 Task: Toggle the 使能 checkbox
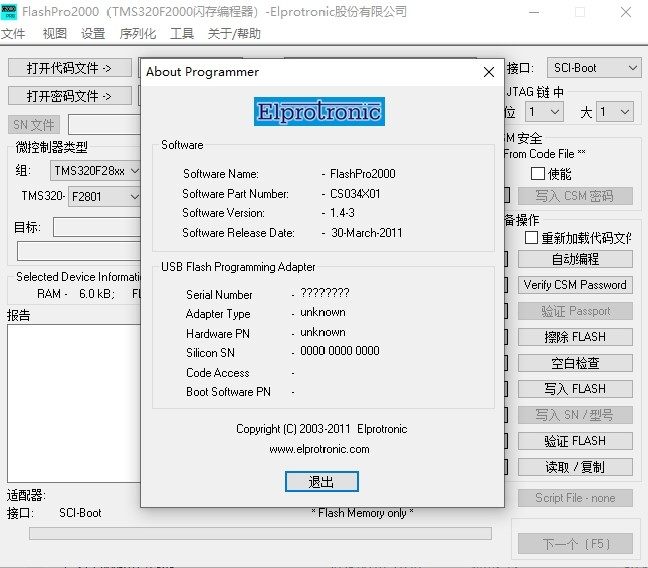pyautogui.click(x=538, y=174)
